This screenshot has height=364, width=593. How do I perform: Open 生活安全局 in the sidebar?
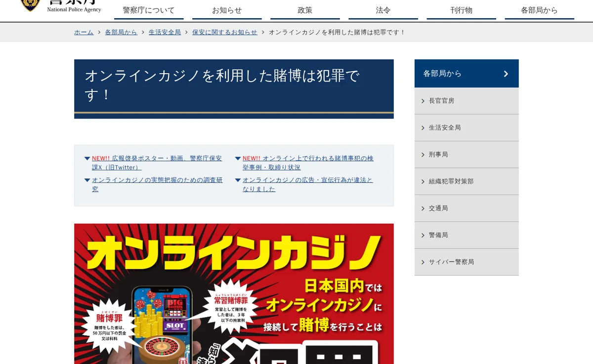tap(466, 127)
